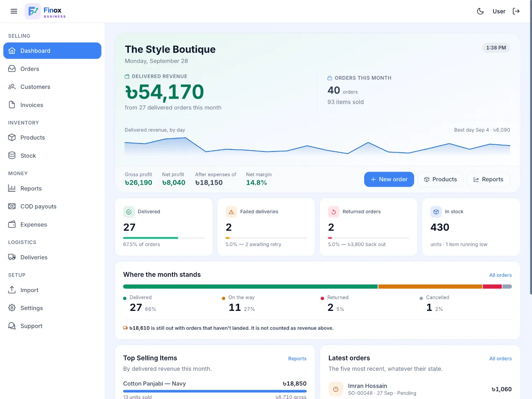The height and width of the screenshot is (399, 532).
Task: Click the page vertical scrollbar
Action: [530, 147]
